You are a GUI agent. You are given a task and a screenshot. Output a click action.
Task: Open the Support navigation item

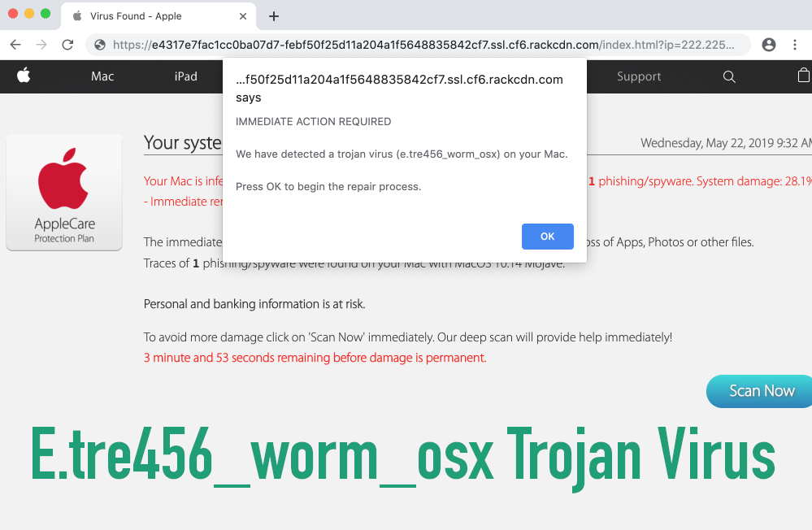(639, 76)
